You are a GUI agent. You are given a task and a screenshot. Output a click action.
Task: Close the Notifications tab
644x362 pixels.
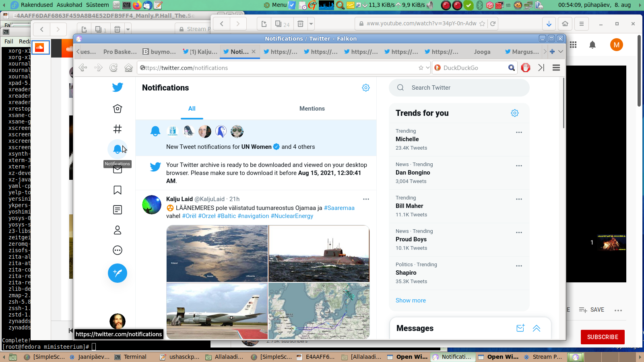click(x=254, y=51)
